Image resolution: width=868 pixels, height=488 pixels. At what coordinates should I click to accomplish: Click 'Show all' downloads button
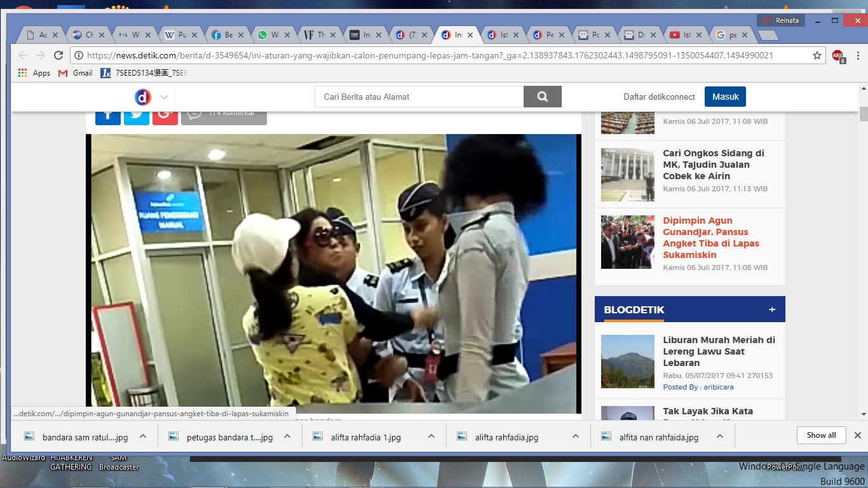click(x=821, y=435)
